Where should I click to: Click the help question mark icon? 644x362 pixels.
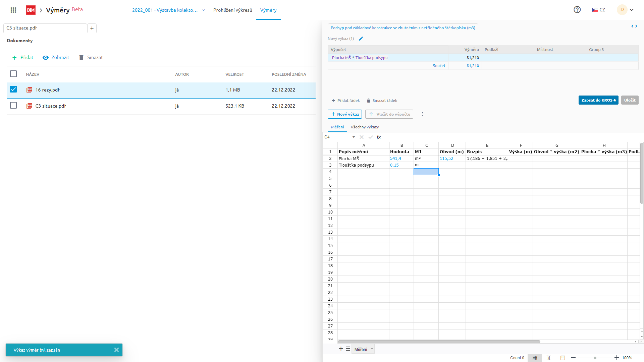pyautogui.click(x=577, y=10)
